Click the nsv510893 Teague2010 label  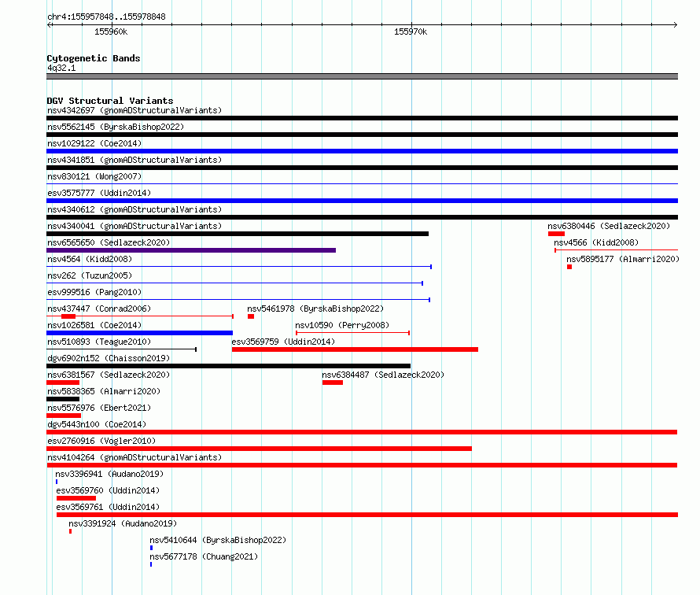coord(99,342)
